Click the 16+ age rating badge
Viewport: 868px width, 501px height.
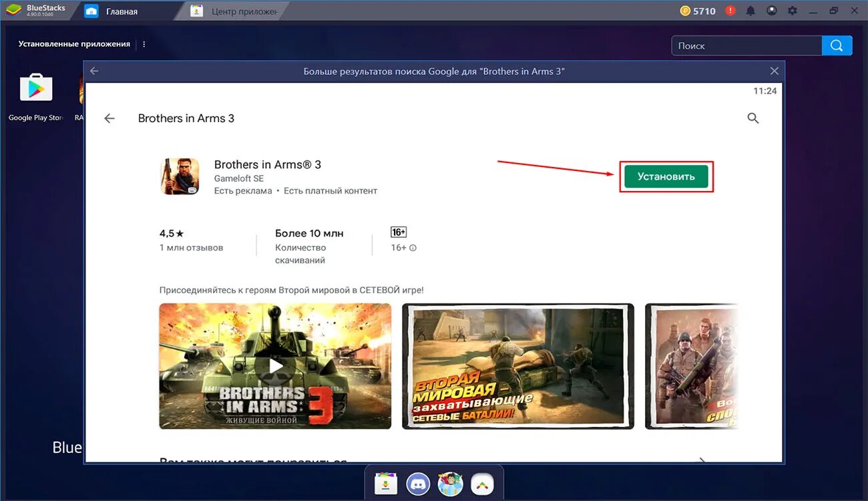[x=399, y=232]
